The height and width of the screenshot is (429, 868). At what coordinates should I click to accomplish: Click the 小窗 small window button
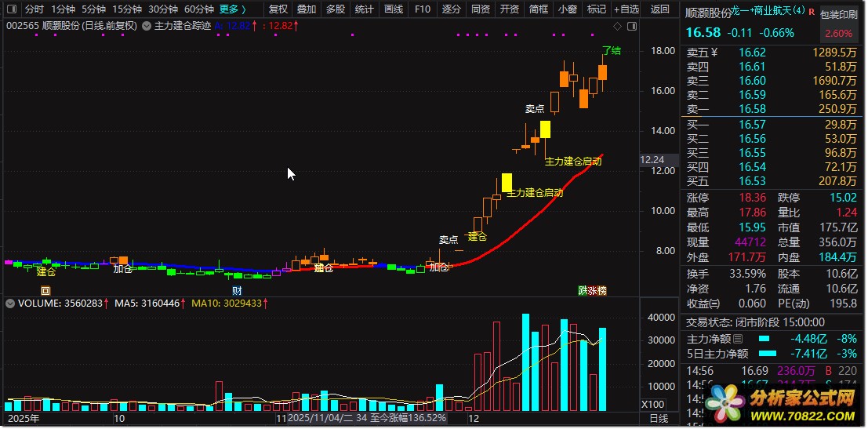point(568,9)
